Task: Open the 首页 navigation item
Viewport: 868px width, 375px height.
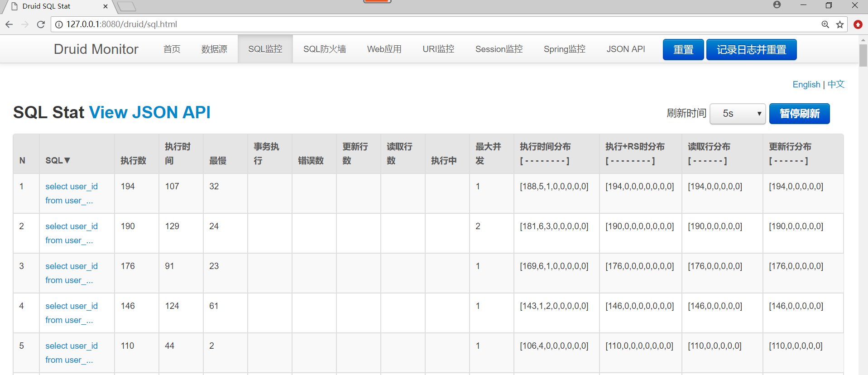Action: [172, 49]
